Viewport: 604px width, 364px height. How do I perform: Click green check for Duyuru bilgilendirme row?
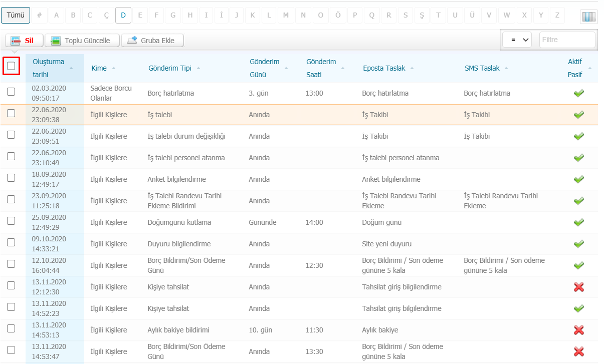pyautogui.click(x=579, y=244)
